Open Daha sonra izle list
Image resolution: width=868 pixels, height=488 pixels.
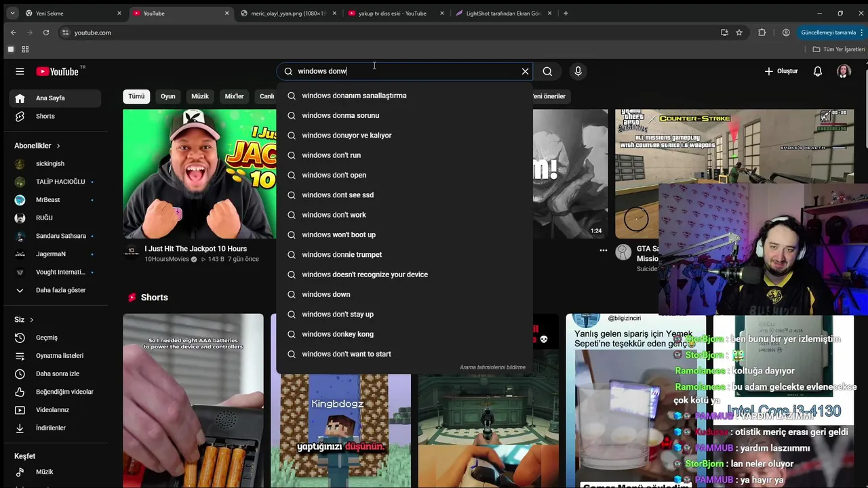tap(56, 374)
